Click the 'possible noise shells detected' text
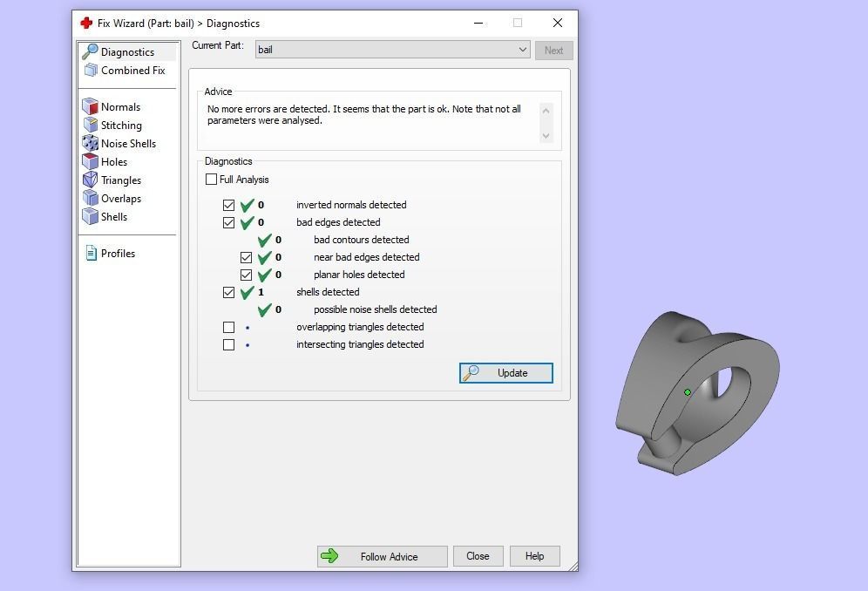This screenshot has height=591, width=868. [x=376, y=309]
